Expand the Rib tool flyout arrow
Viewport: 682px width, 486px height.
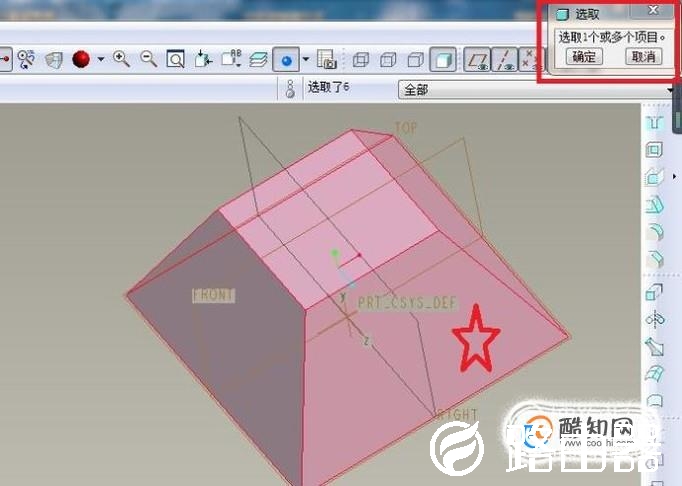(673, 178)
